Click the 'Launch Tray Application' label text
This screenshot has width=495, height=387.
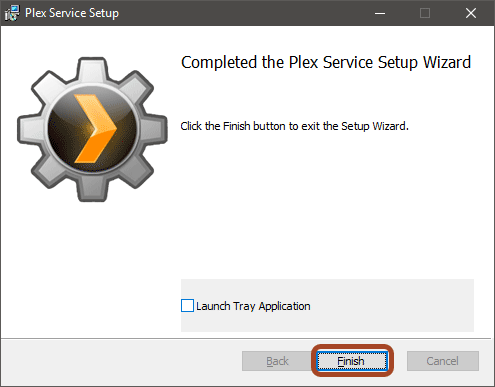[x=253, y=306]
